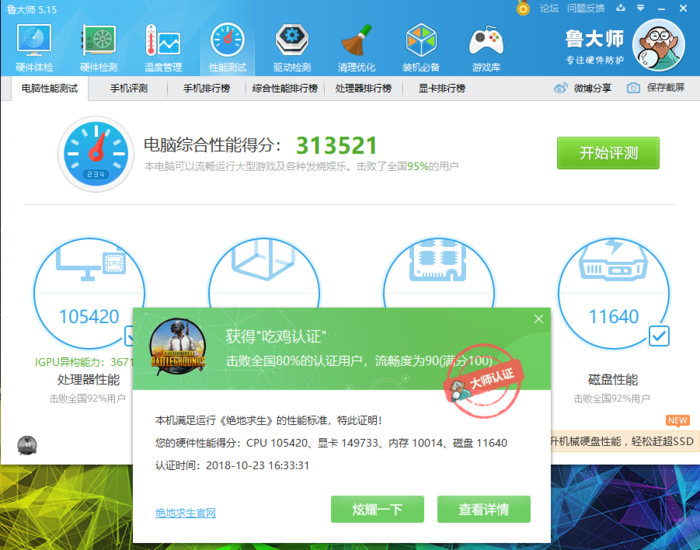Image resolution: width=700 pixels, height=550 pixels.
Task: Click the certification time 2018-10-23 16:33:31
Action: tap(257, 465)
